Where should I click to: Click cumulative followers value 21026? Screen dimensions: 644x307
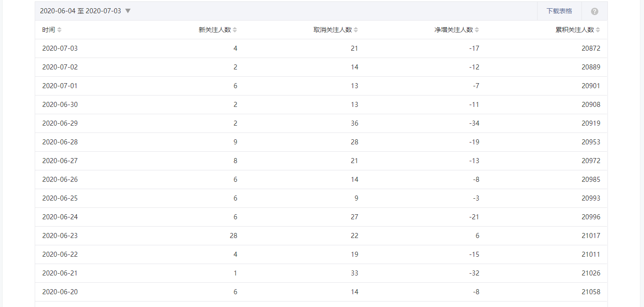[591, 273]
